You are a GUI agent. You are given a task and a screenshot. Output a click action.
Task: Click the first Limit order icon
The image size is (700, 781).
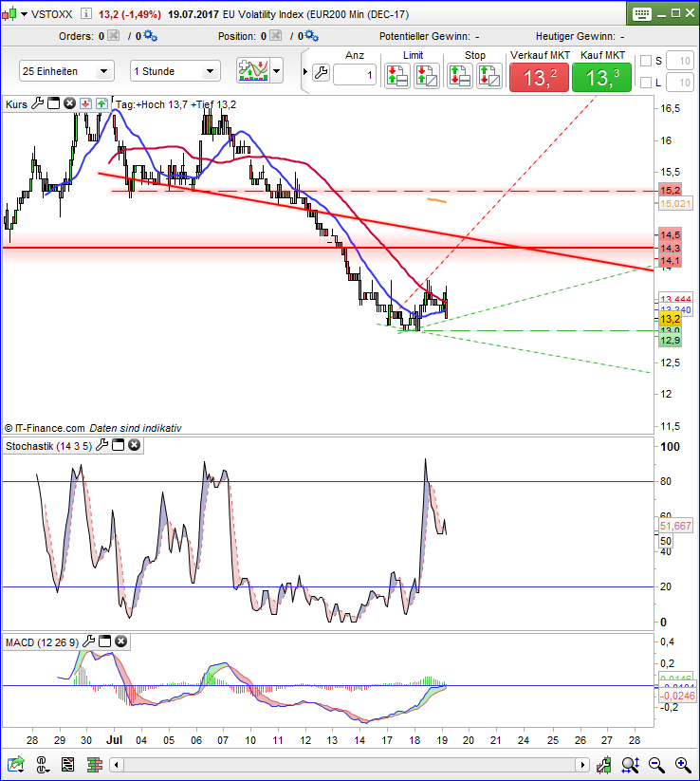point(397,76)
